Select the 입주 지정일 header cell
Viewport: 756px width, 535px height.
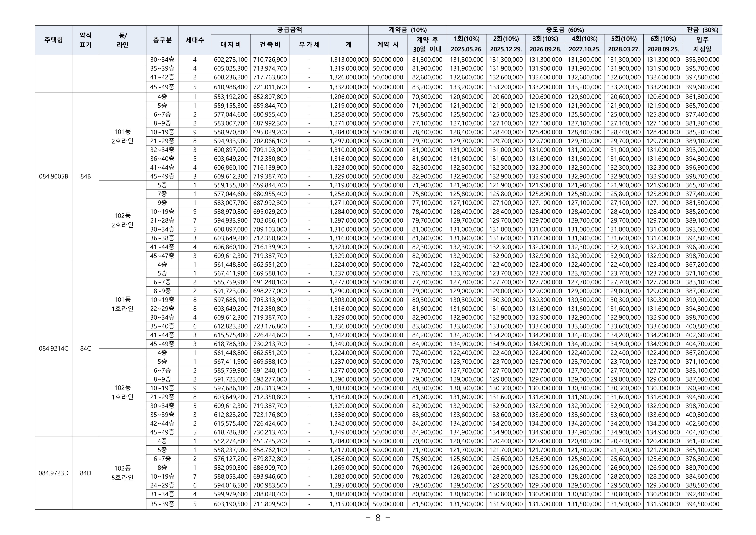click(x=702, y=45)
